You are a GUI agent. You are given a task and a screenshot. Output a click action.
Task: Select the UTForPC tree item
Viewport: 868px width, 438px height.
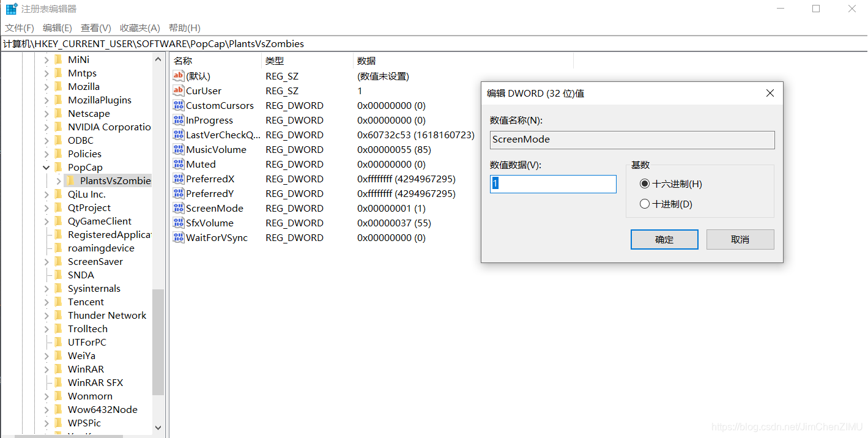(87, 342)
